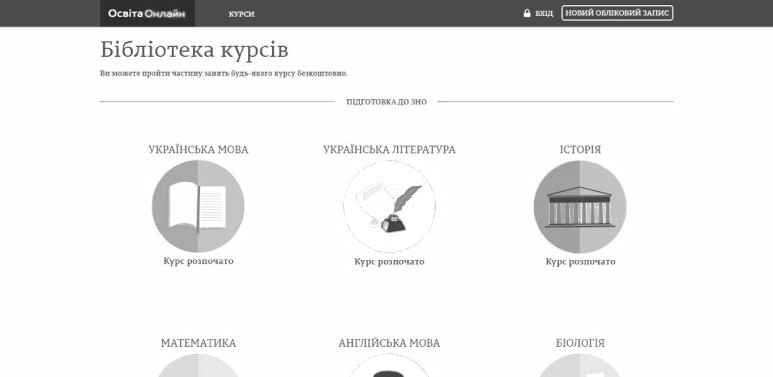Click Курс розпочато under Українська мова
Image resolution: width=773 pixels, height=377 pixels.
(x=198, y=261)
